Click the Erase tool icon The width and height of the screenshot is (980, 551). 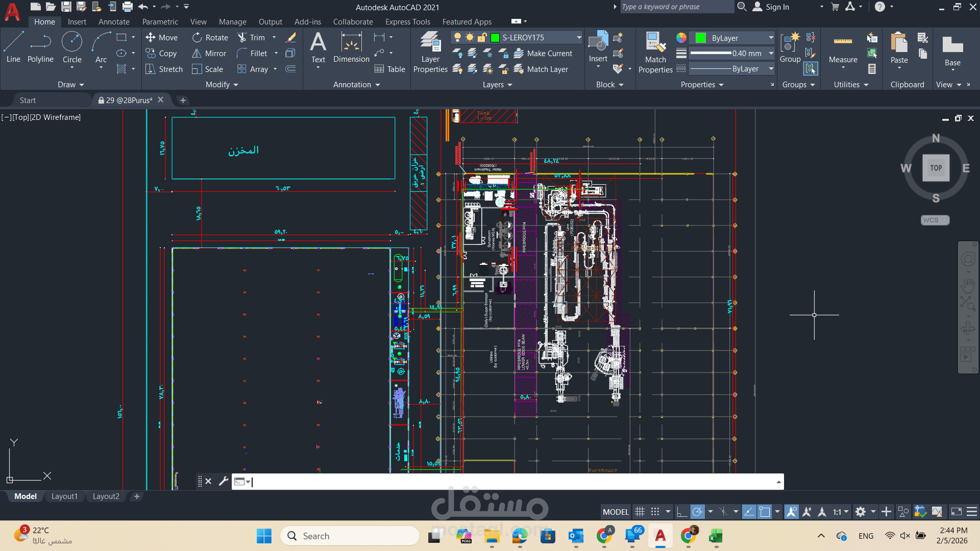click(291, 37)
